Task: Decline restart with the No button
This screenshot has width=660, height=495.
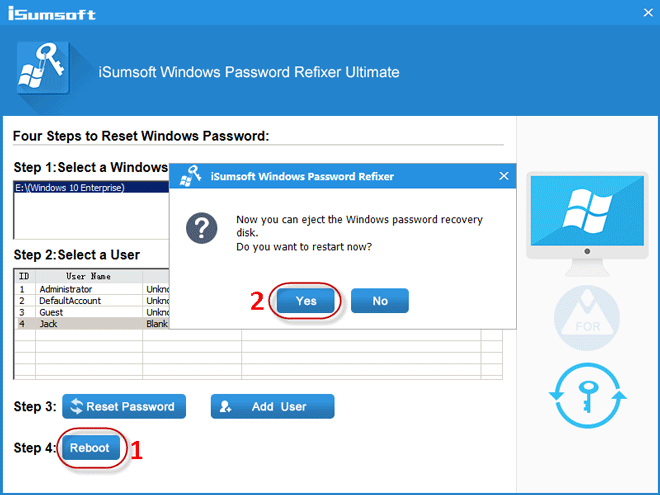Action: [380, 301]
